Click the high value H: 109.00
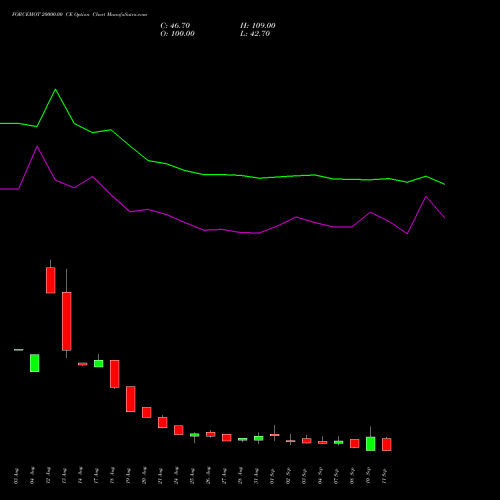The height and width of the screenshot is (500, 500). [x=258, y=26]
